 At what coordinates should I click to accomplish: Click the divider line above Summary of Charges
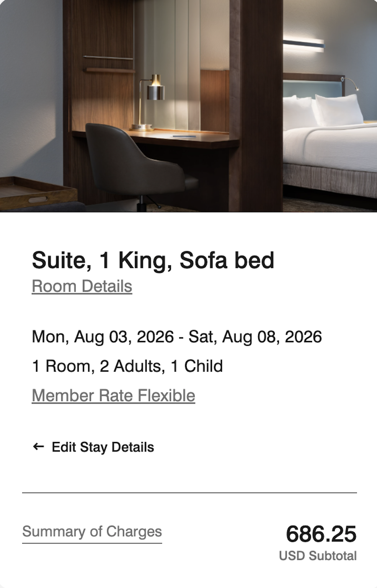[189, 493]
